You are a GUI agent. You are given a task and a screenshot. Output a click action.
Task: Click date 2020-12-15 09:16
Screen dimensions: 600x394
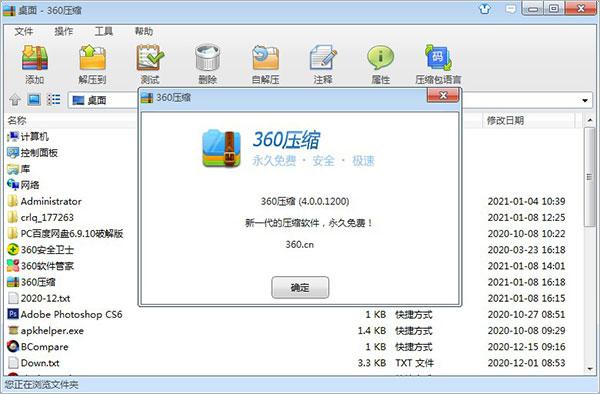[x=526, y=347]
